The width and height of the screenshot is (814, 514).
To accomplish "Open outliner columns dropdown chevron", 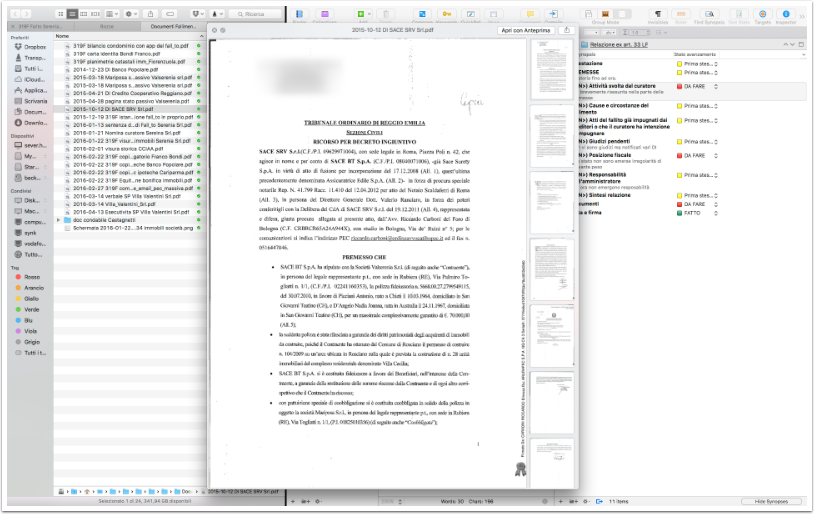I will point(804,55).
